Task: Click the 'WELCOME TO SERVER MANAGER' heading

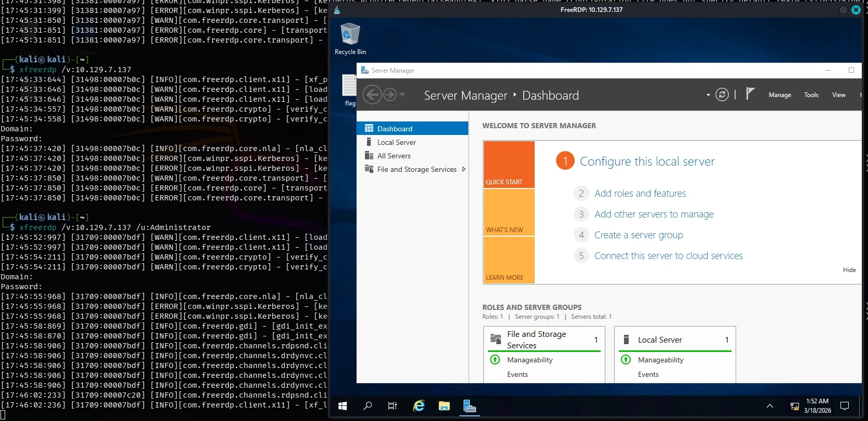Action: click(x=539, y=126)
